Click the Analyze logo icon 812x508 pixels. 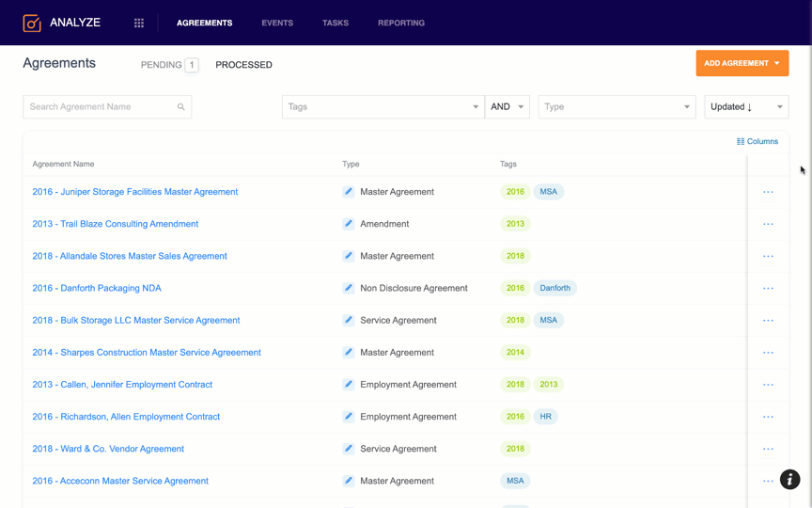[32, 23]
